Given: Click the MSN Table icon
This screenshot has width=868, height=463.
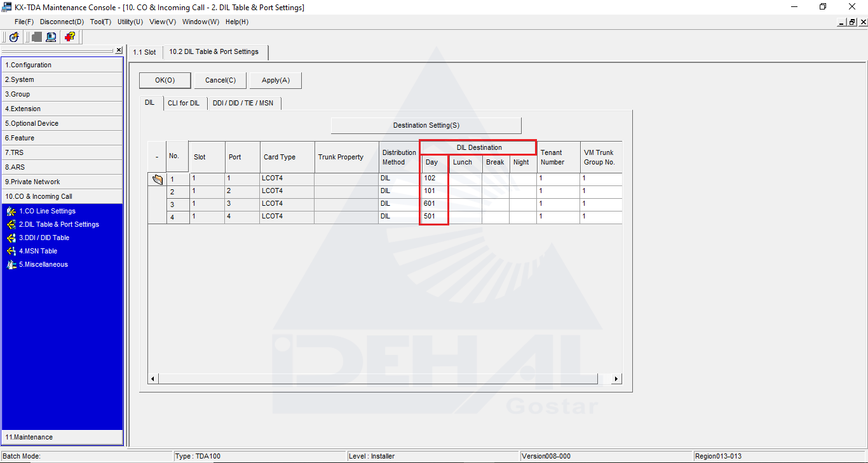Looking at the screenshot, I should click(11, 251).
